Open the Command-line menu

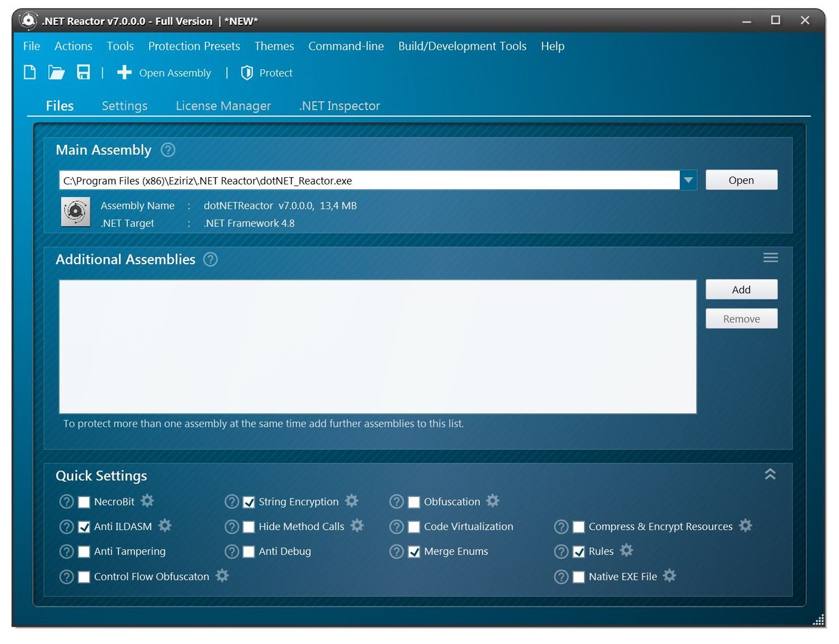(x=346, y=46)
